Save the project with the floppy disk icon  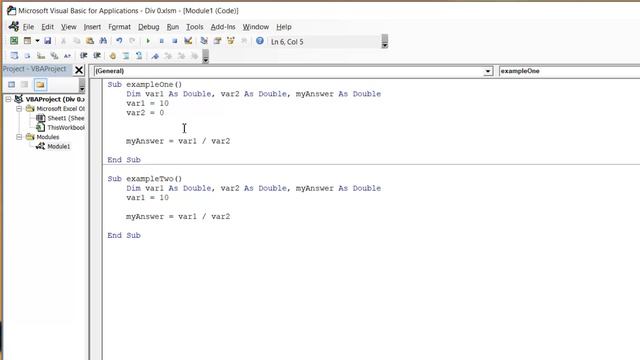click(x=48, y=41)
